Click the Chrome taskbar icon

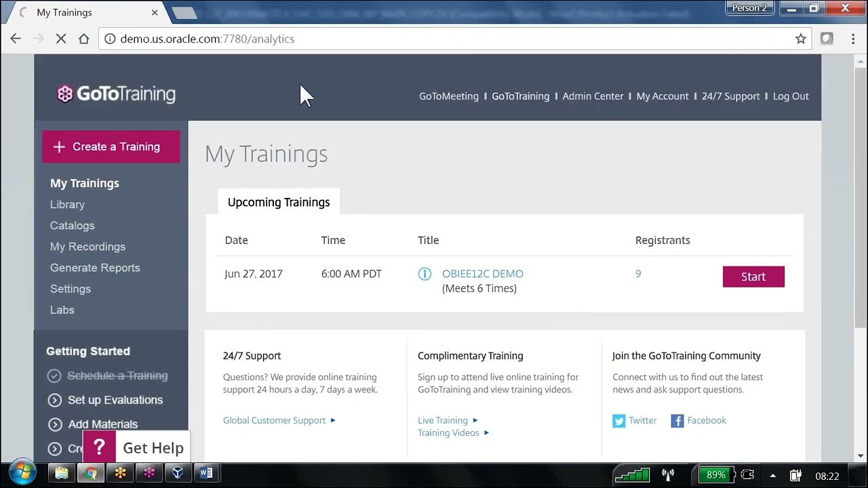pyautogui.click(x=91, y=473)
